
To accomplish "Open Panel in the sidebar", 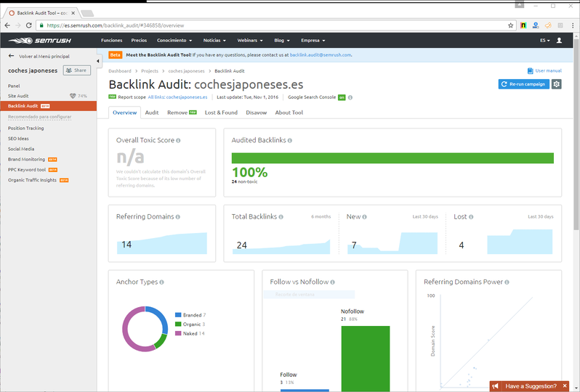I will click(14, 86).
